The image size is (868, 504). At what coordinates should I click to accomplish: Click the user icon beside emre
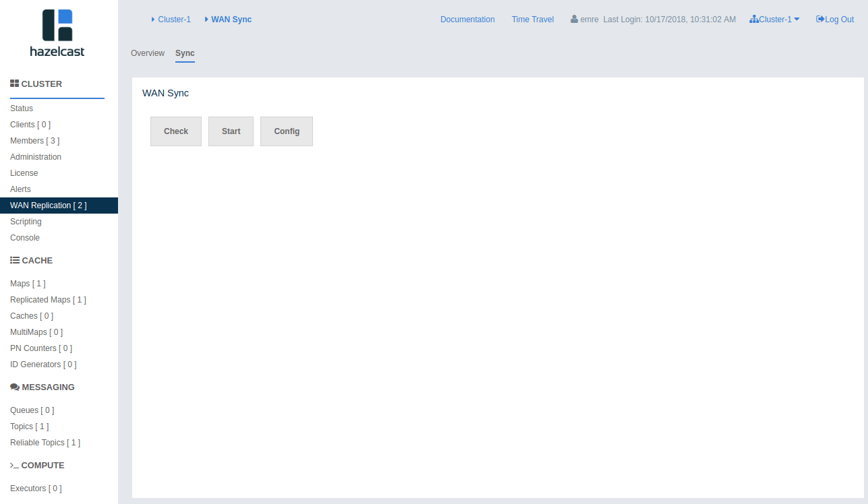click(x=575, y=20)
